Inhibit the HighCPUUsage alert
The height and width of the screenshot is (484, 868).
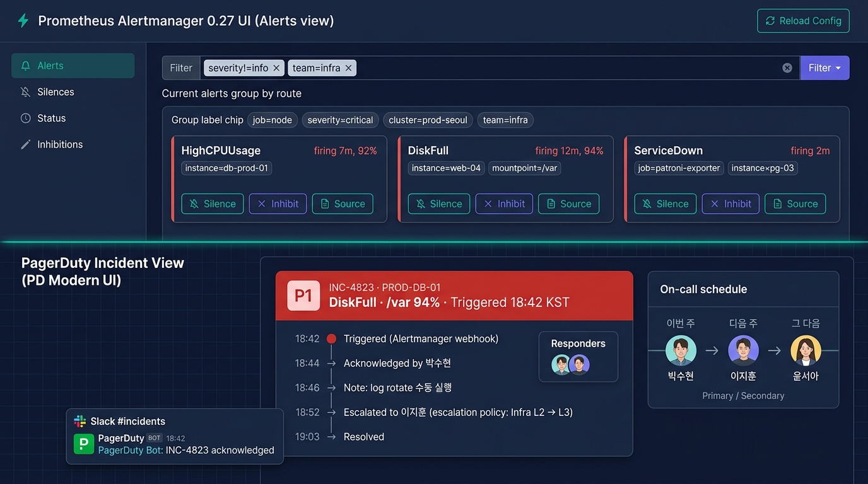(x=278, y=204)
